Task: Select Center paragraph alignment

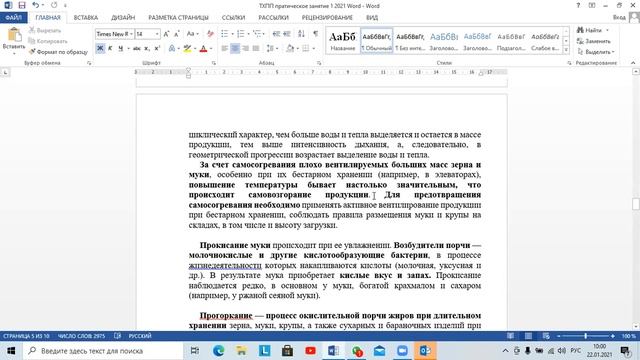Action: 235,49
